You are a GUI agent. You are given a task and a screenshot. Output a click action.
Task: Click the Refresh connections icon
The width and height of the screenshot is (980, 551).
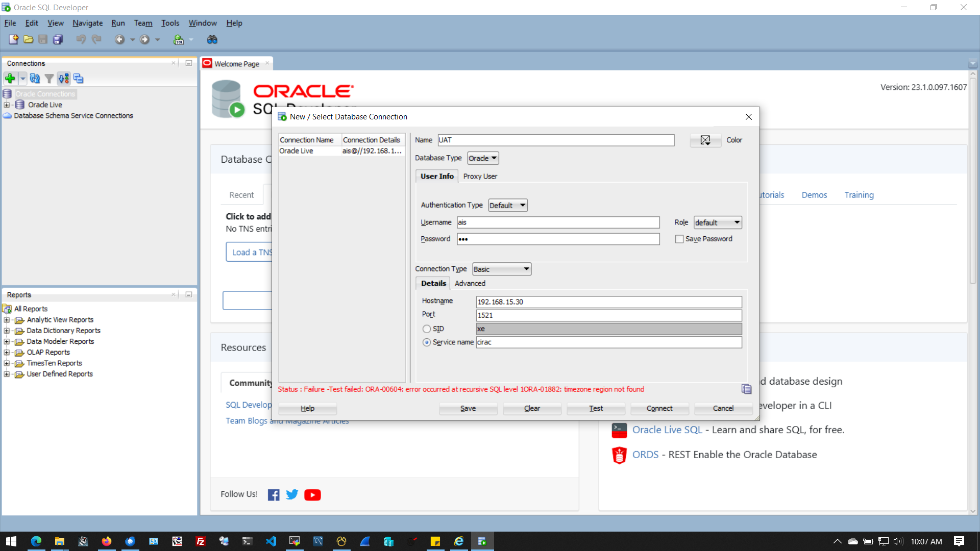pyautogui.click(x=35, y=79)
